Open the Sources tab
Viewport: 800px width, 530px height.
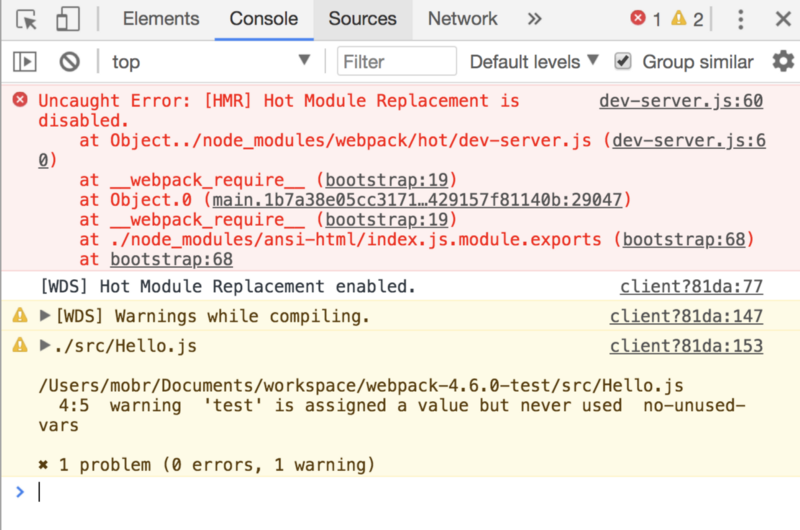(362, 19)
